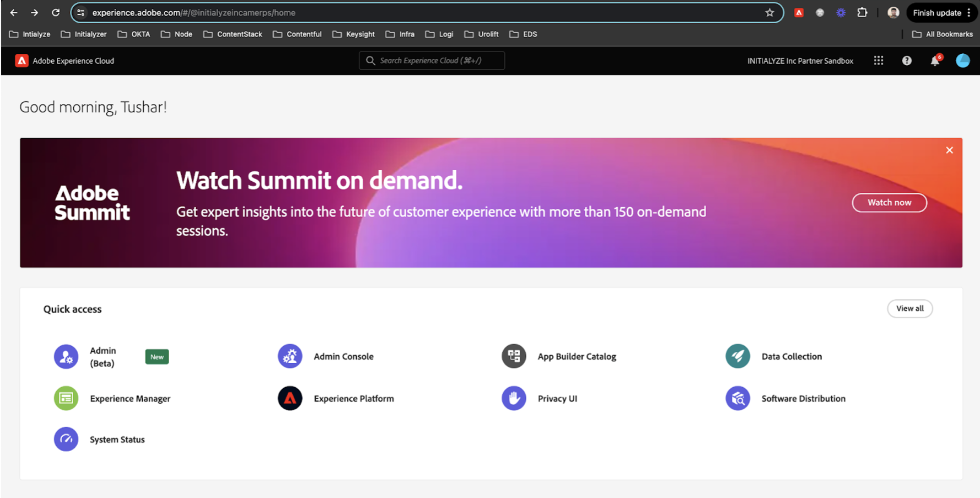Click the New badge beside Admin (Beta)
The height and width of the screenshot is (498, 980).
tap(157, 357)
